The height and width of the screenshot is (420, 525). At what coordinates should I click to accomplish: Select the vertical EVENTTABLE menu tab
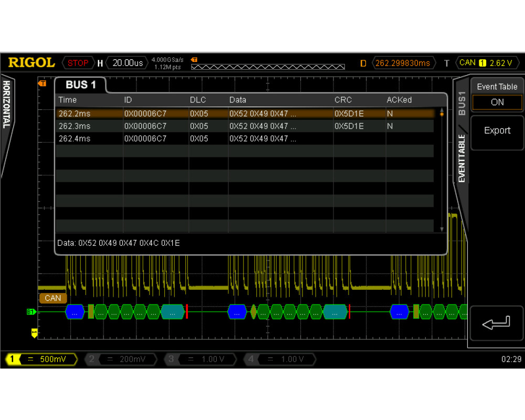coord(462,157)
